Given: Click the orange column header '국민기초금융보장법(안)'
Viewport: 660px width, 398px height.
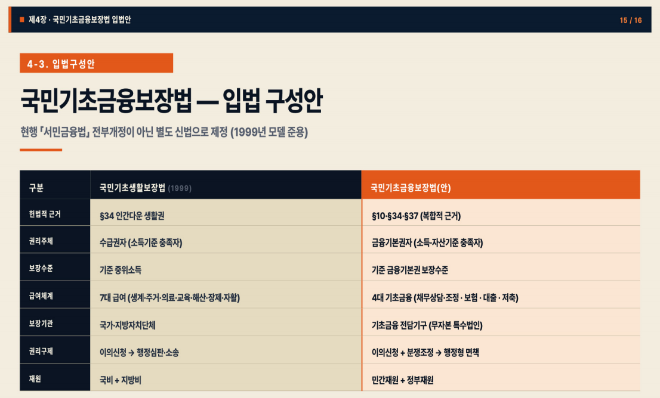Looking at the screenshot, I should (500, 185).
